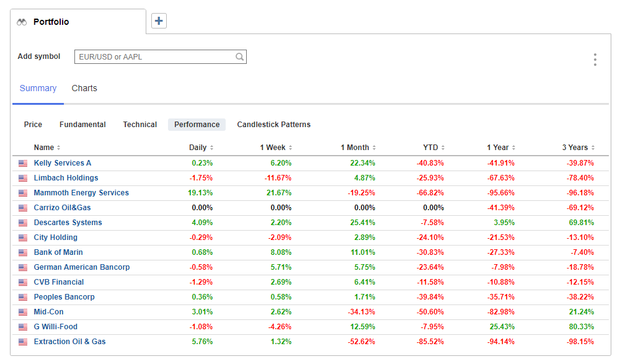Open the Fundamental view
This screenshot has width=620, height=364.
click(x=82, y=125)
